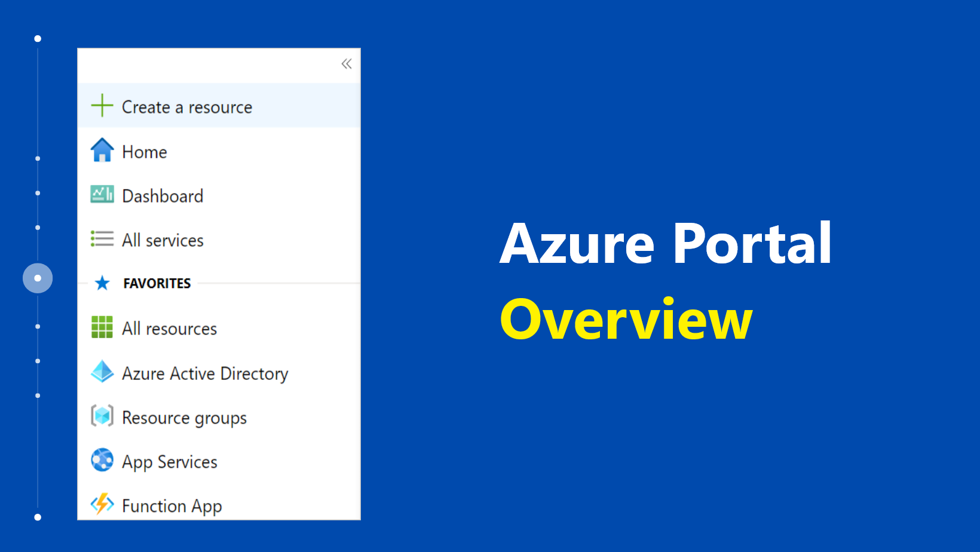Image resolution: width=980 pixels, height=552 pixels.
Task: Open the Home menu entry
Action: click(145, 152)
